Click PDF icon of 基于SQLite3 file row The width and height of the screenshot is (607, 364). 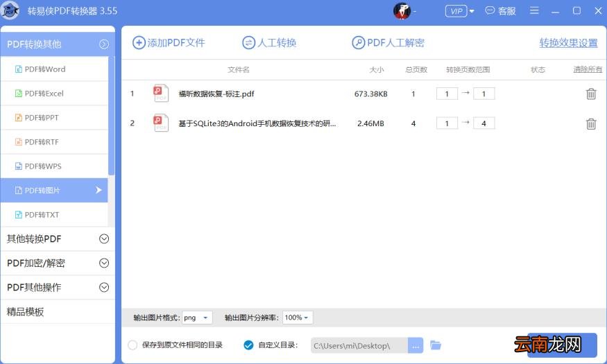tap(161, 123)
